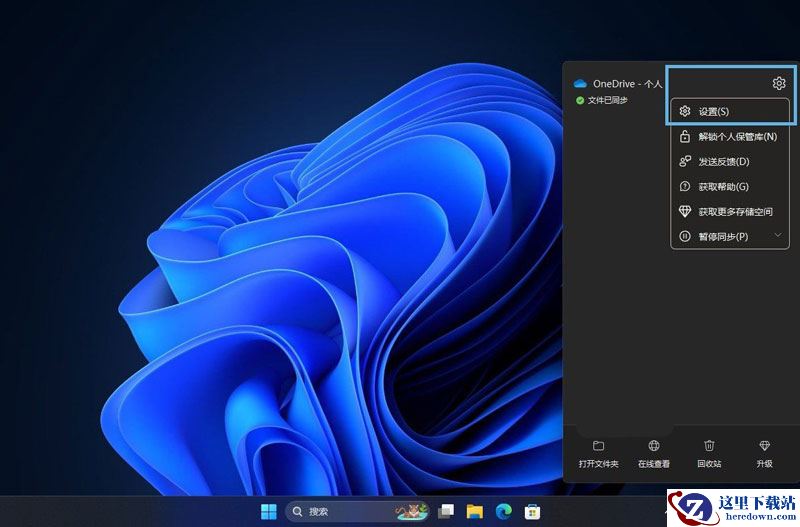Click the search highlight tiger image in taskbar

point(411,511)
